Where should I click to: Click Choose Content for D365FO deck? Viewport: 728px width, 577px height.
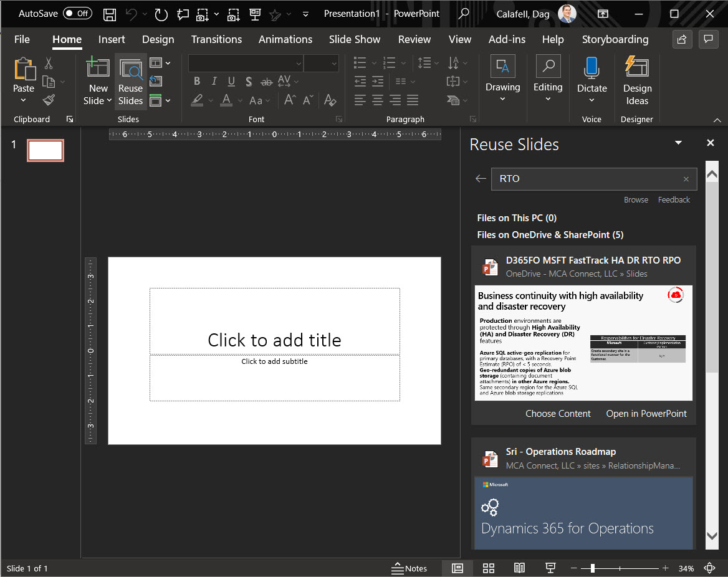point(558,414)
